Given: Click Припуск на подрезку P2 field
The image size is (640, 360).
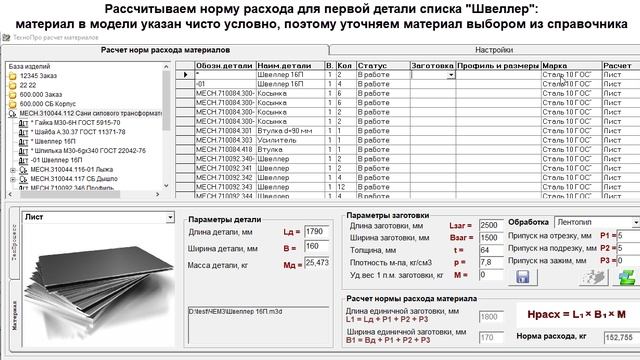Looking at the screenshot, I should 628,248.
